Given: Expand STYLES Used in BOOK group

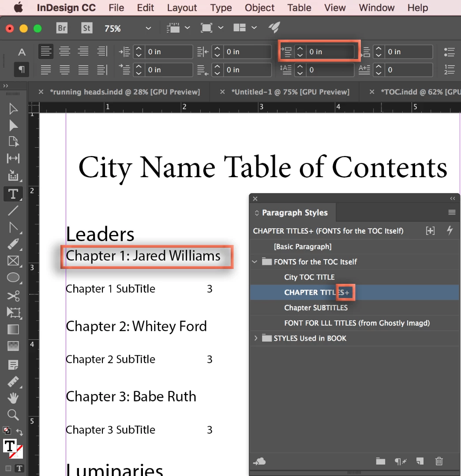Looking at the screenshot, I should click(x=255, y=338).
